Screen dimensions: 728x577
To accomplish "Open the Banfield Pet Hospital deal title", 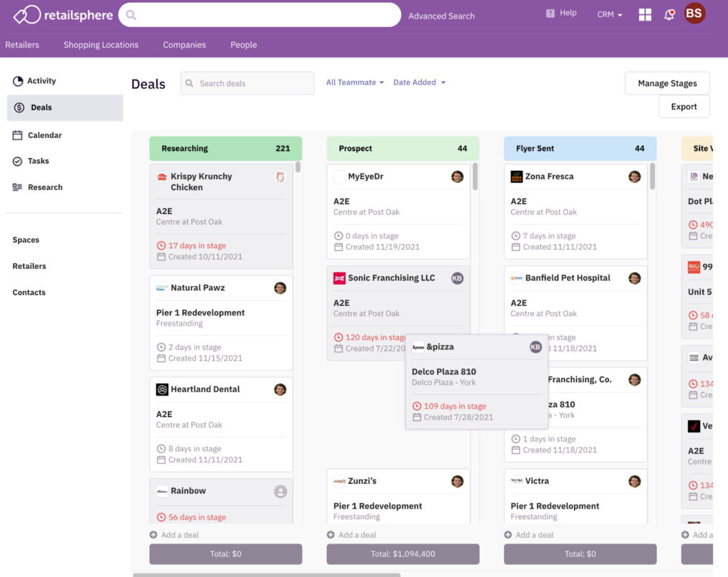I will coord(568,277).
